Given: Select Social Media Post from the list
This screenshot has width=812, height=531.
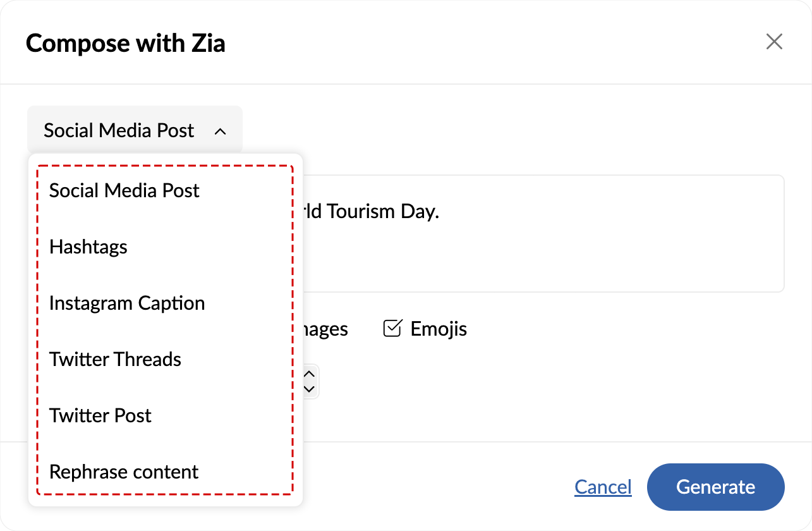Looking at the screenshot, I should 124,190.
